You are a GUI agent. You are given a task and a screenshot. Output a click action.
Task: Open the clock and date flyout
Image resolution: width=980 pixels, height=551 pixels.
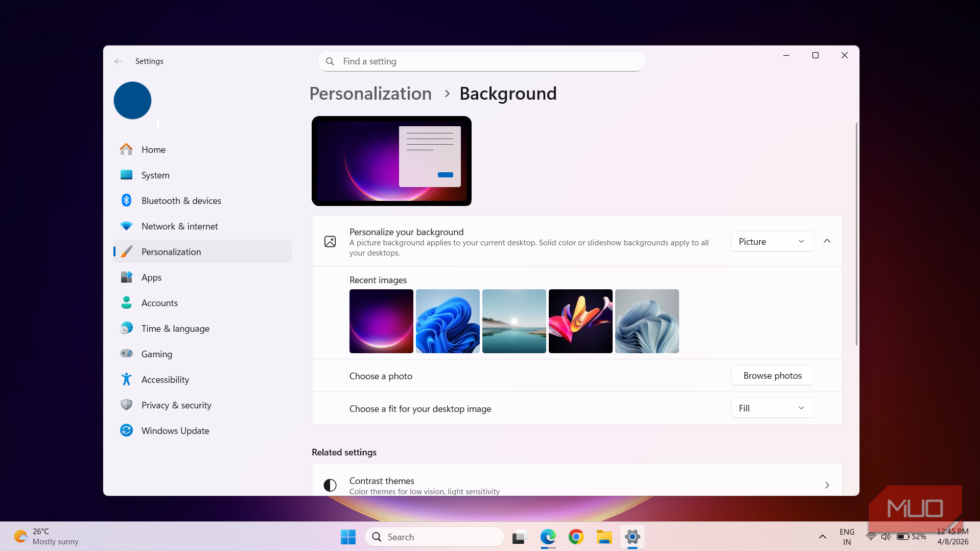click(x=952, y=537)
